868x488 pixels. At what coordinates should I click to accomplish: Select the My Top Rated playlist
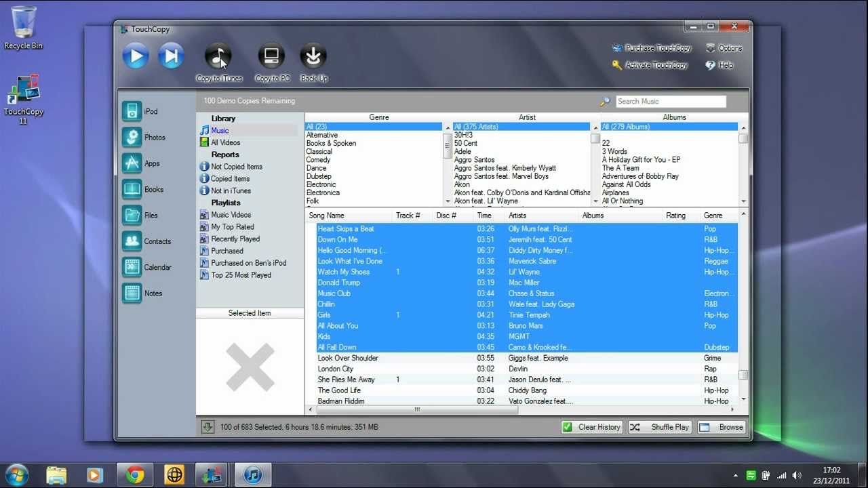[233, 227]
